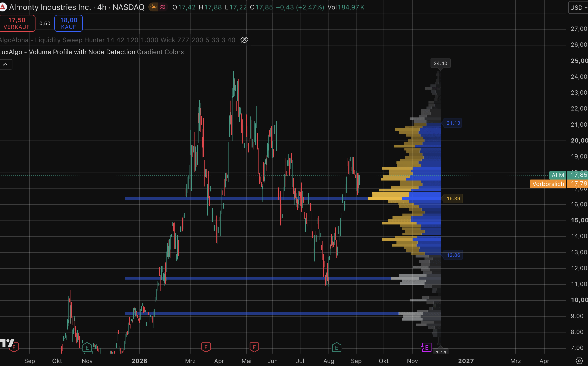Click the Vol 184,97K volume readout

tap(346, 7)
